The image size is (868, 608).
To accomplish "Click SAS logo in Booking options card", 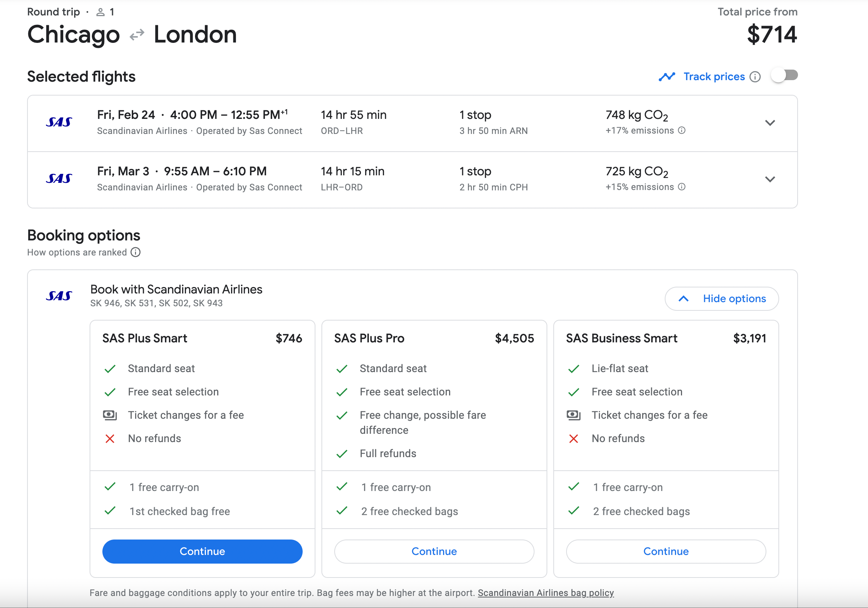I will tap(59, 296).
